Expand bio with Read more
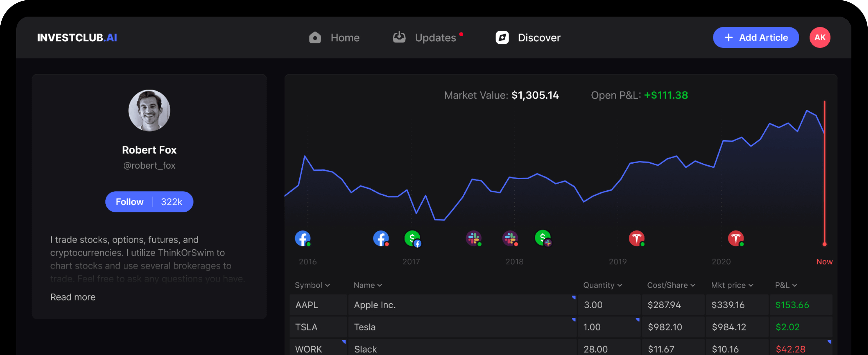Screen dimensions: 868x355 pos(73,297)
